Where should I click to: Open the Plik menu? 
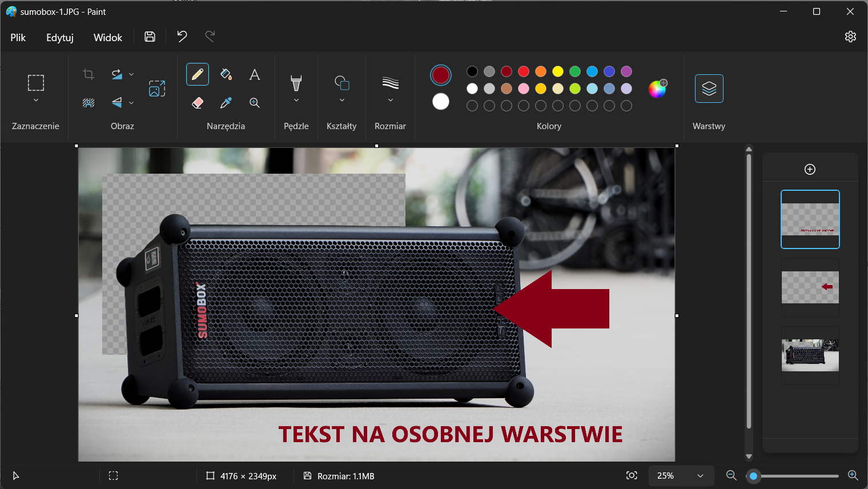18,37
